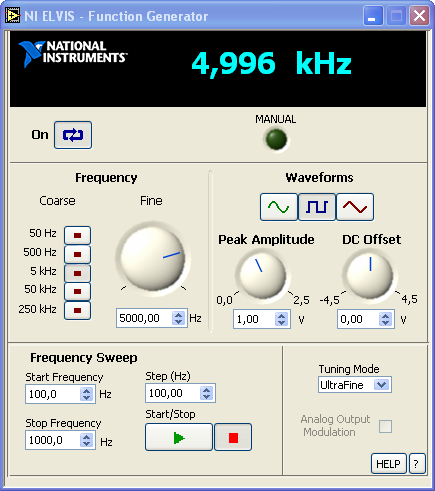Open the HELP button
435x491 pixels.
[x=389, y=464]
